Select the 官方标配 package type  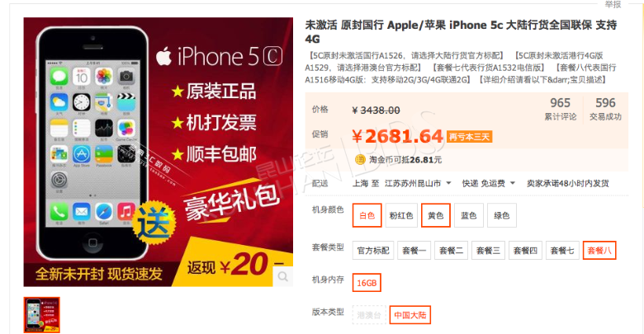click(373, 251)
